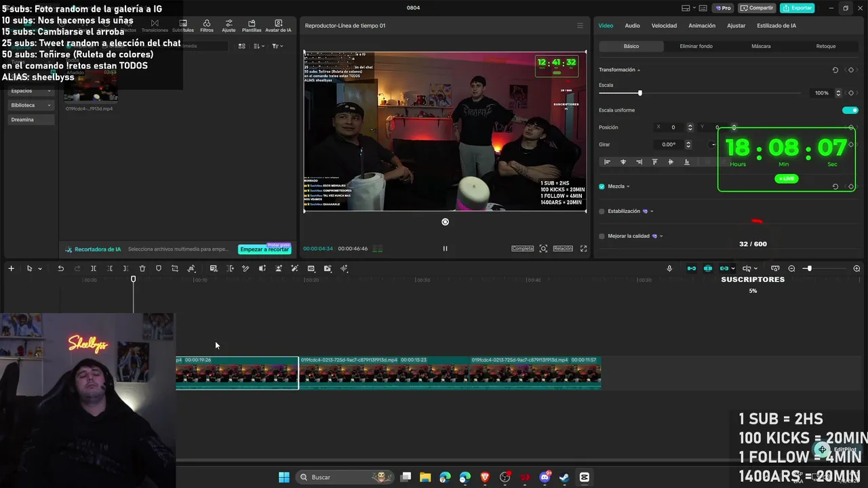
Task: Click the Girar rotation value field
Action: pos(669,144)
